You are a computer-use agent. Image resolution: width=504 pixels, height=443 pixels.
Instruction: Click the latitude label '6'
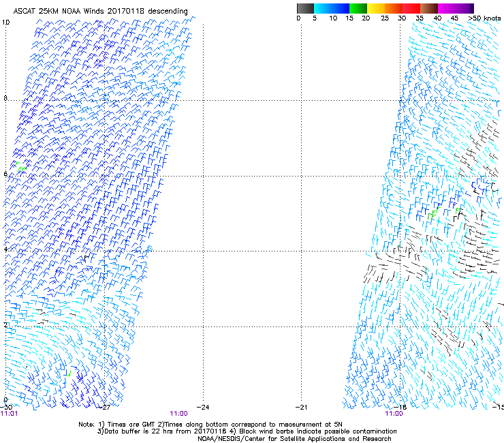pyautogui.click(x=5, y=174)
